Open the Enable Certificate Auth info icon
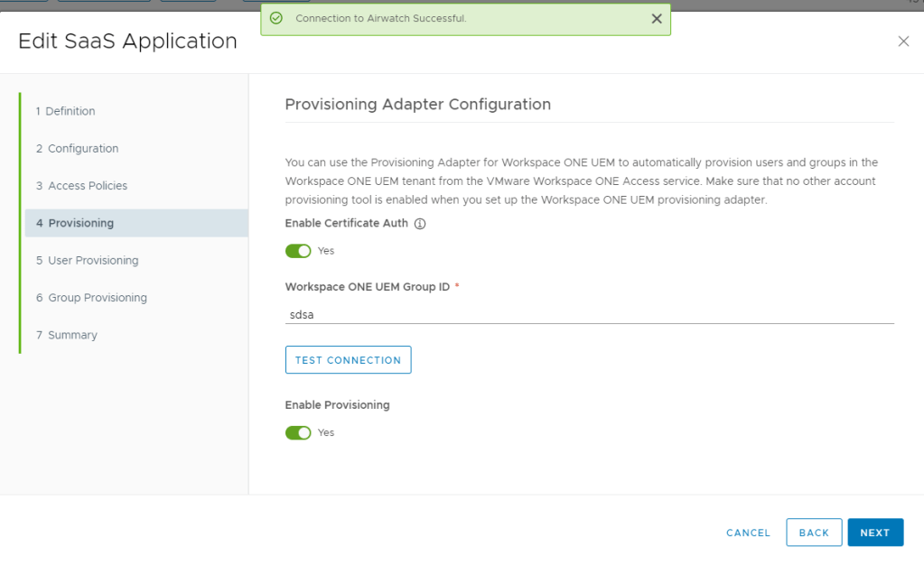Screen dimensions: 924x565 [x=419, y=224]
